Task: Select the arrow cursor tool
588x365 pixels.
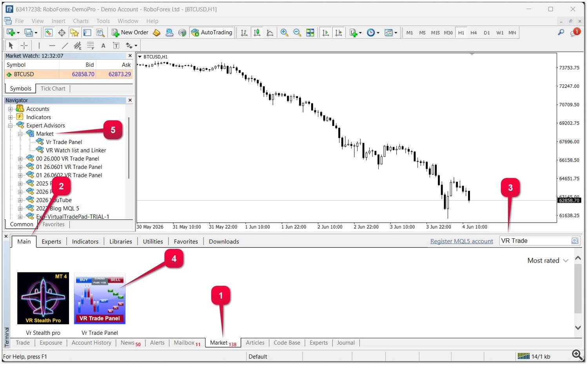Action: coord(11,45)
